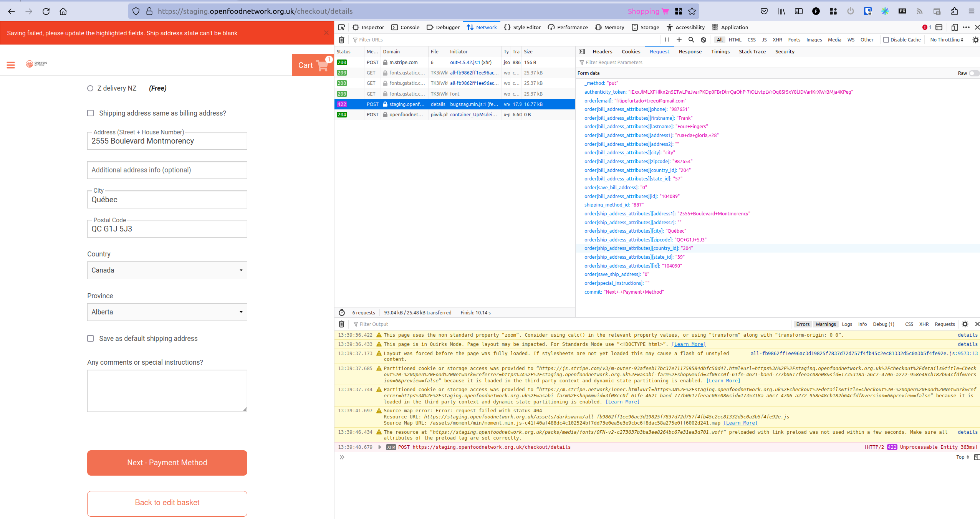Click Back to edit basket
The image size is (980, 519).
pos(167,503)
